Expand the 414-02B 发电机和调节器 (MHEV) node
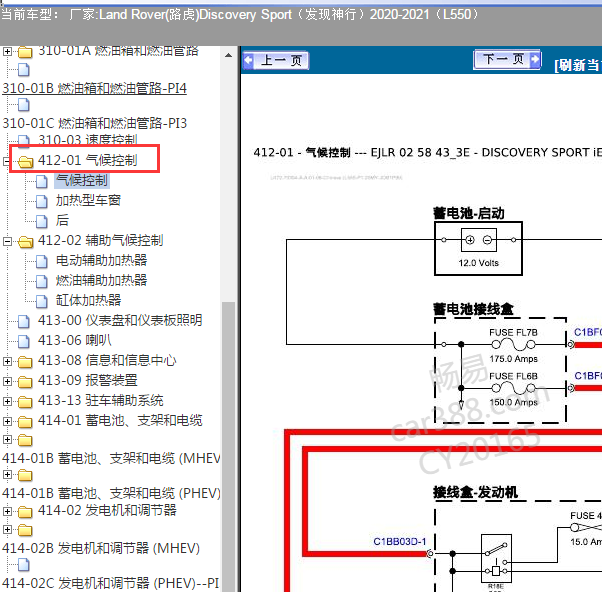The width and height of the screenshot is (602, 592). tap(7, 529)
